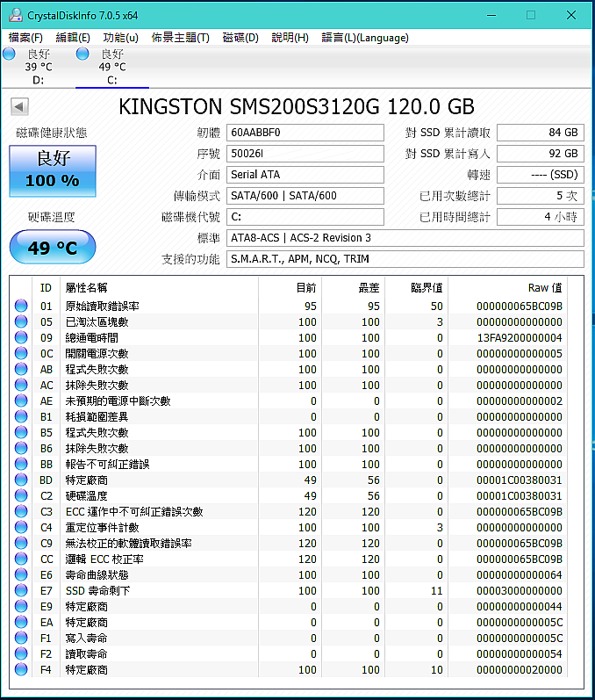Viewport: 595px width, 700px height.
Task: Click status orb for C3 ECC row
Action: (x=21, y=511)
